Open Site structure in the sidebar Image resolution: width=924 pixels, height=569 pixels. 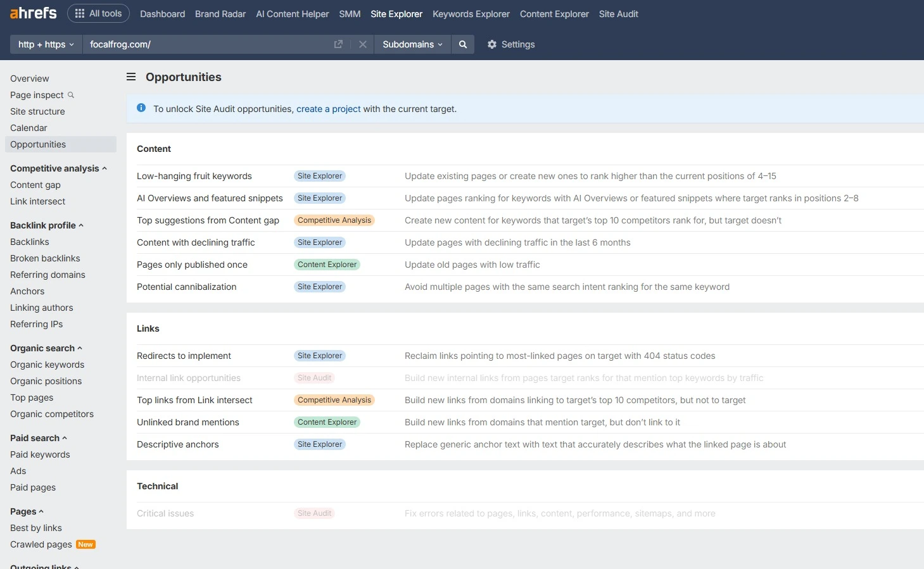37,111
